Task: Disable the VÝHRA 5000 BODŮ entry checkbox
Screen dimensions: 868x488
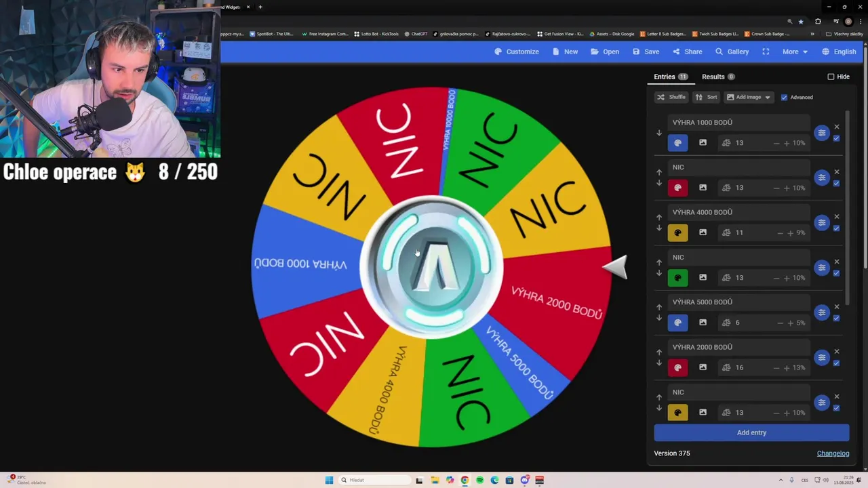Action: [x=836, y=318]
